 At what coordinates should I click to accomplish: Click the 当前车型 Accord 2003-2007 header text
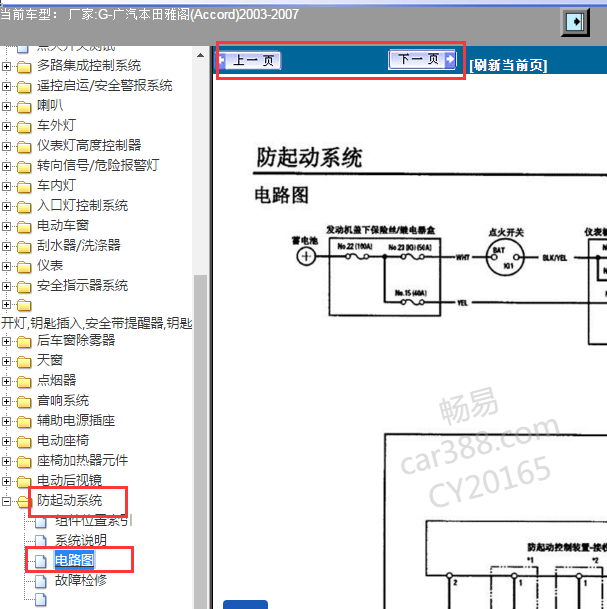pos(150,14)
